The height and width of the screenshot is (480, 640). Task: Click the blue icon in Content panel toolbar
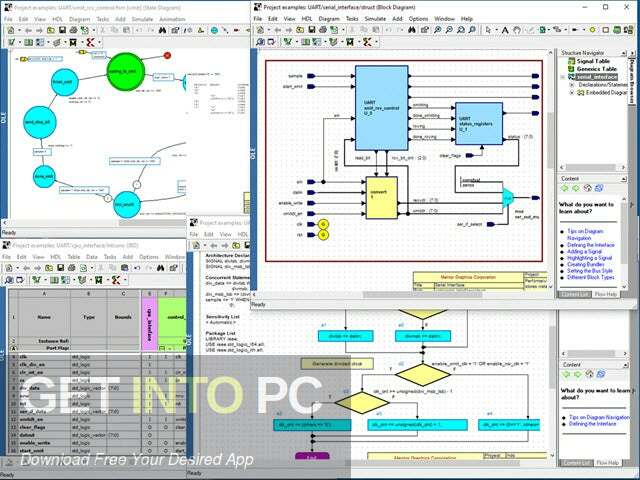point(599,188)
